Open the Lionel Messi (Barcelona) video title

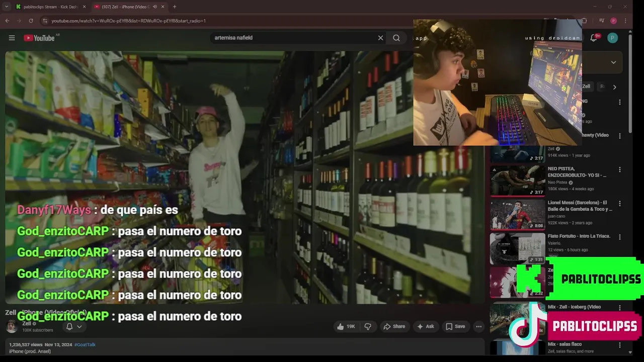(580, 206)
